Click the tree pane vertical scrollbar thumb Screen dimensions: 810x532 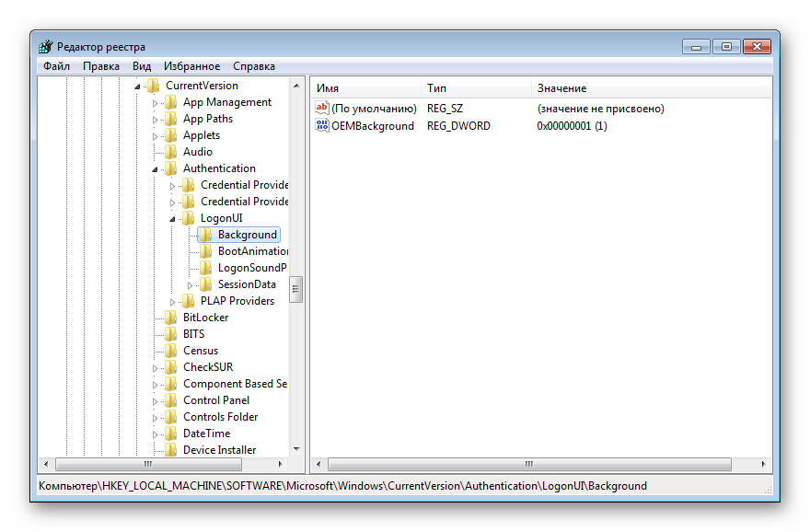pyautogui.click(x=296, y=289)
